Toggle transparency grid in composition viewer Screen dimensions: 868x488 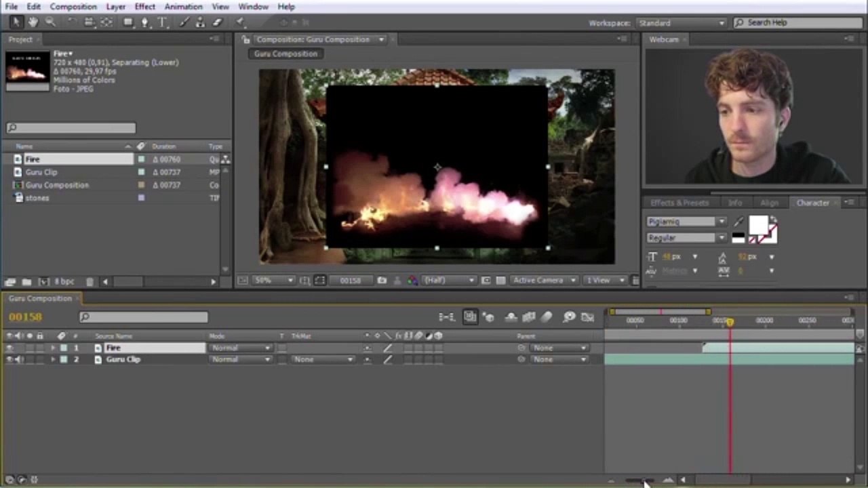tap(500, 281)
